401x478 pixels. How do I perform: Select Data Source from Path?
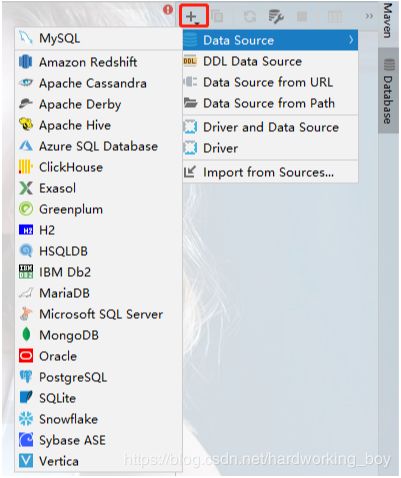pyautogui.click(x=270, y=103)
